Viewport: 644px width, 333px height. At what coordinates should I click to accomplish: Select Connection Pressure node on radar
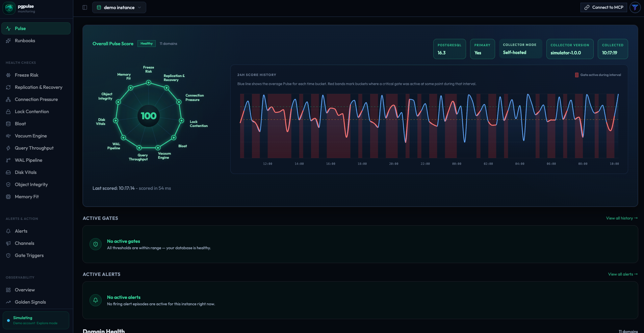click(179, 102)
